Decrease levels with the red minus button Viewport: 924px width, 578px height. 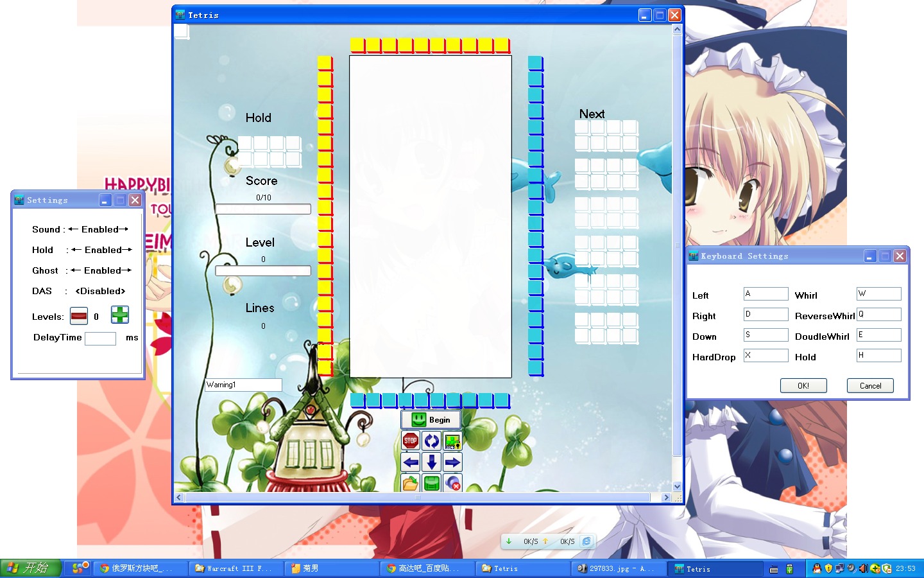tap(79, 315)
